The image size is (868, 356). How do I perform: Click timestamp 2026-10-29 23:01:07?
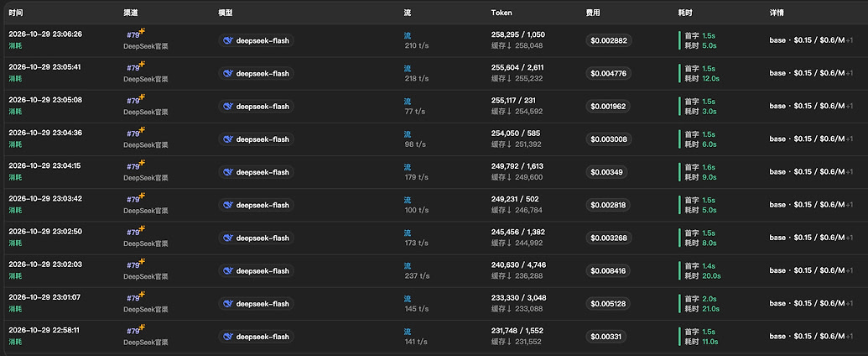click(x=44, y=297)
